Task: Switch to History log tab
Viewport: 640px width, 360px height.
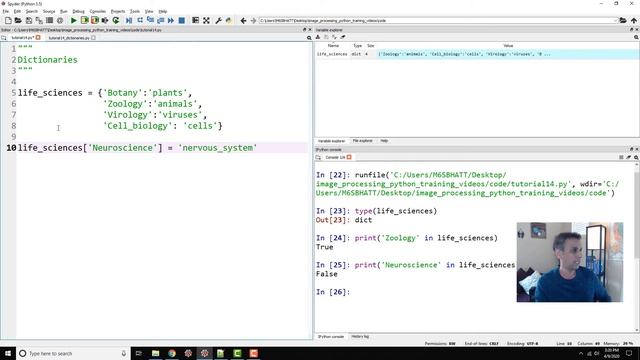Action: (x=360, y=337)
